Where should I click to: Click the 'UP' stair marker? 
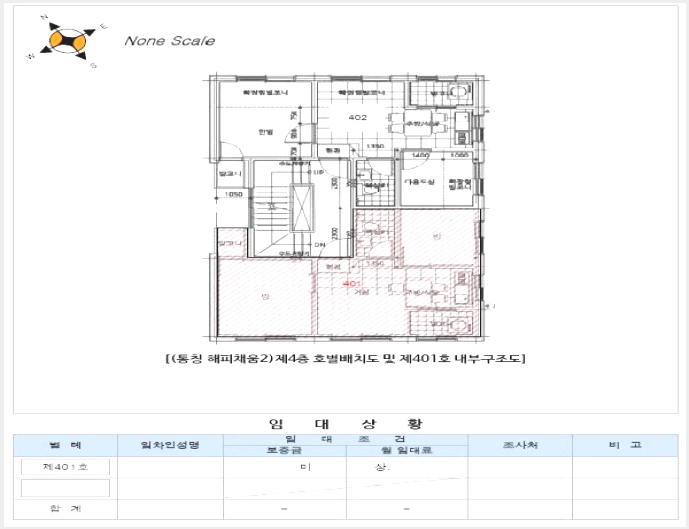(x=317, y=172)
